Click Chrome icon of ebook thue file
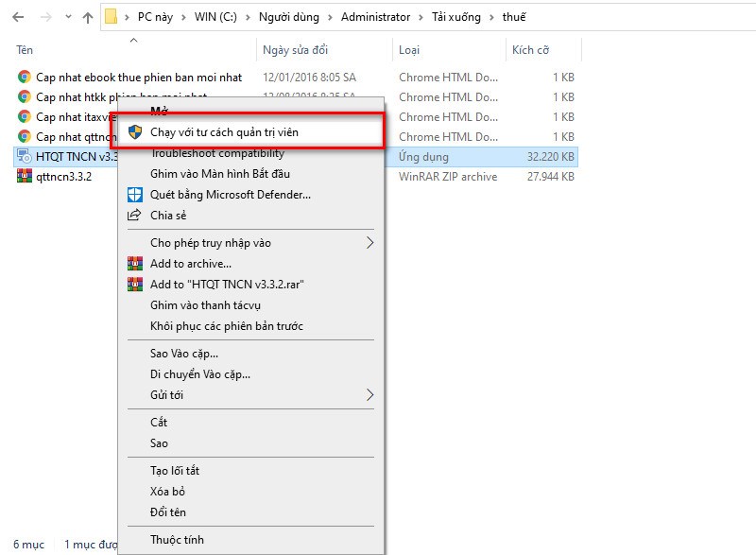The height and width of the screenshot is (555, 756). coord(25,78)
